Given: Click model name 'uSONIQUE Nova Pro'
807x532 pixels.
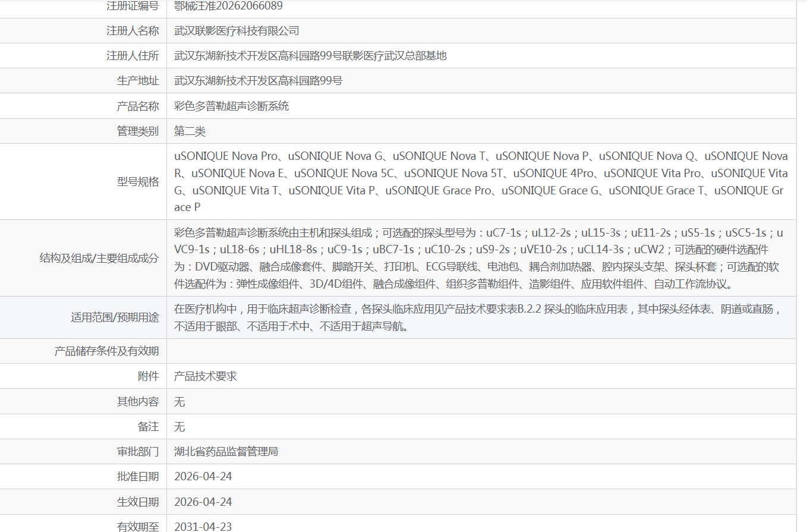Looking at the screenshot, I should pos(226,156).
